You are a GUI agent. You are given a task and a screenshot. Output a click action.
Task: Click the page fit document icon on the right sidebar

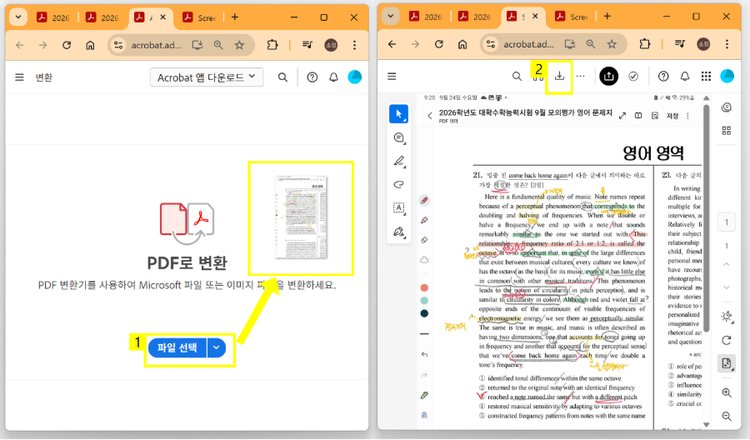pyautogui.click(x=726, y=363)
